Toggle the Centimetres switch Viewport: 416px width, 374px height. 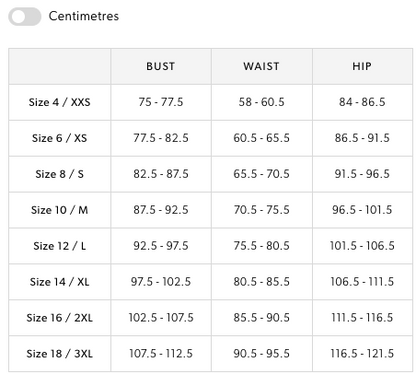coord(25,16)
